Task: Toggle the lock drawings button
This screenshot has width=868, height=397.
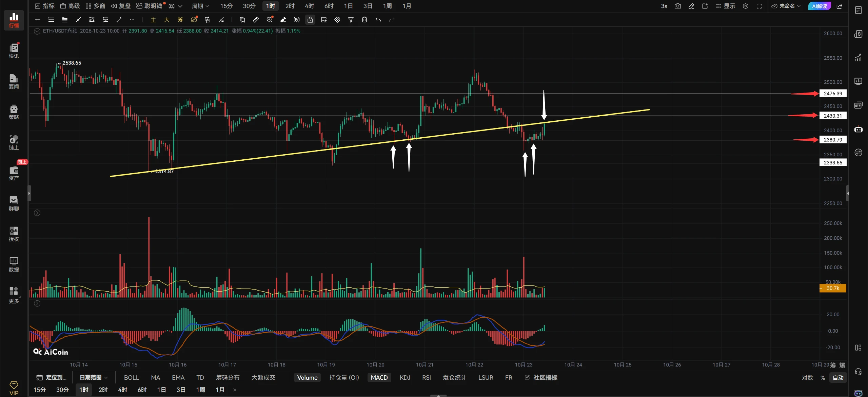Action: pyautogui.click(x=310, y=20)
